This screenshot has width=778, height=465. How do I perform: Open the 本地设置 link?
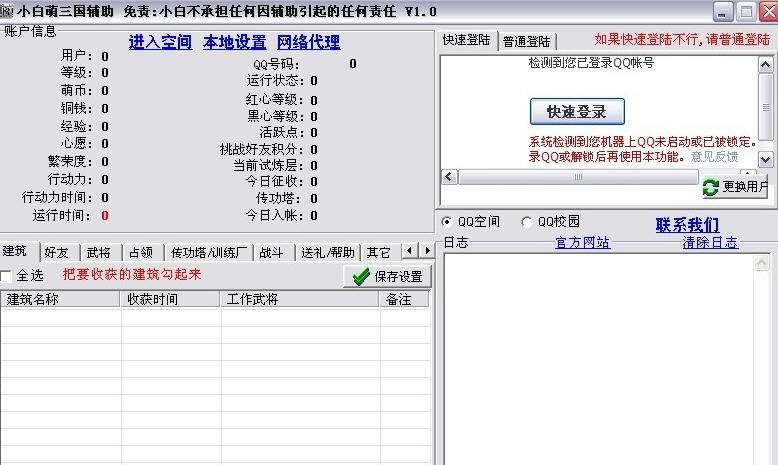(x=234, y=42)
